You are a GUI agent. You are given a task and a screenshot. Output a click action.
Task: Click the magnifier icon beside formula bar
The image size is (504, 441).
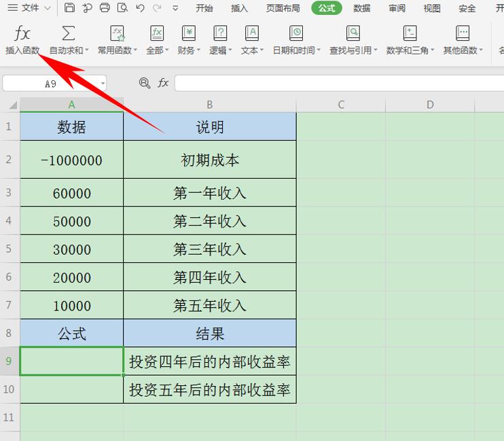145,84
